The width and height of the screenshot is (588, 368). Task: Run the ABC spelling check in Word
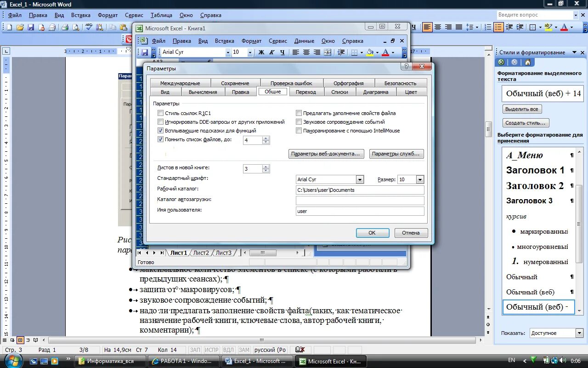[89, 28]
